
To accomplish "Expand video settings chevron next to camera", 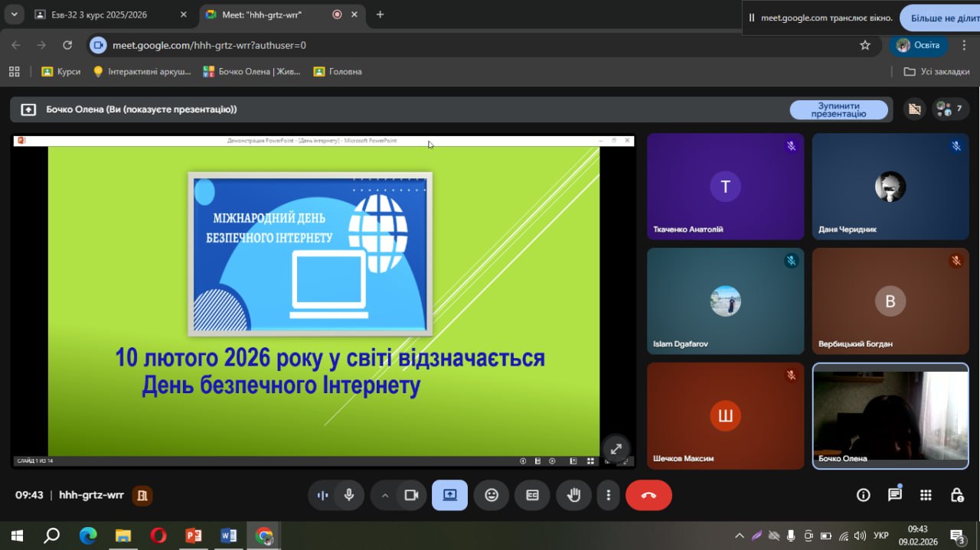I will pyautogui.click(x=385, y=495).
